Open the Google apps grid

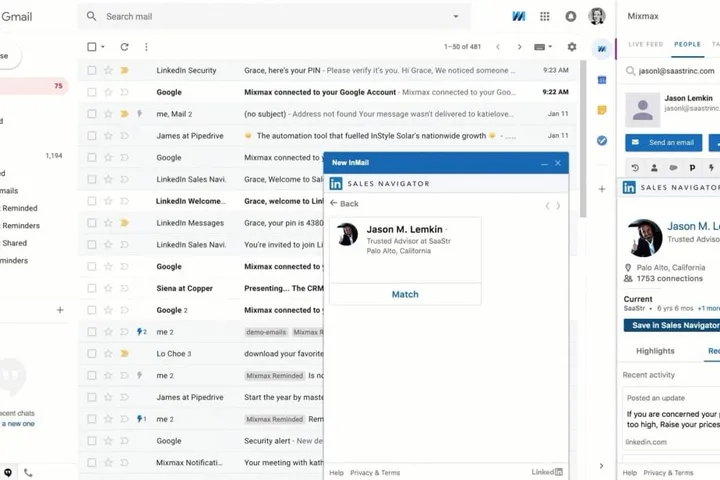[545, 17]
